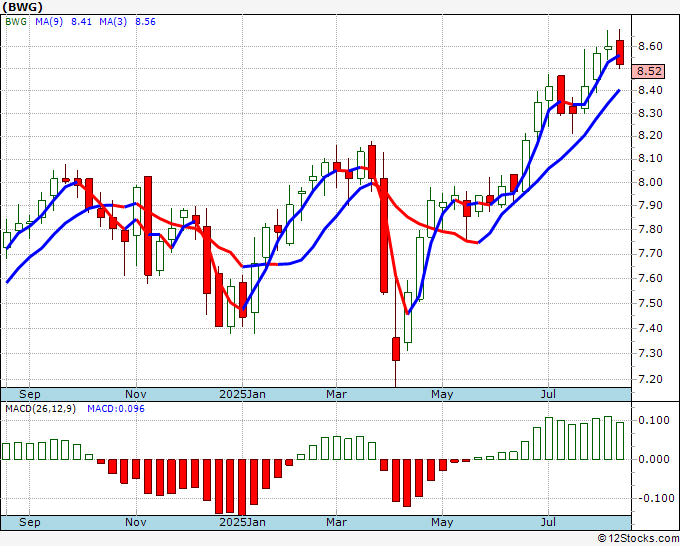The image size is (680, 546).
Task: Click the 7.80 price axis label
Action: pyautogui.click(x=650, y=229)
